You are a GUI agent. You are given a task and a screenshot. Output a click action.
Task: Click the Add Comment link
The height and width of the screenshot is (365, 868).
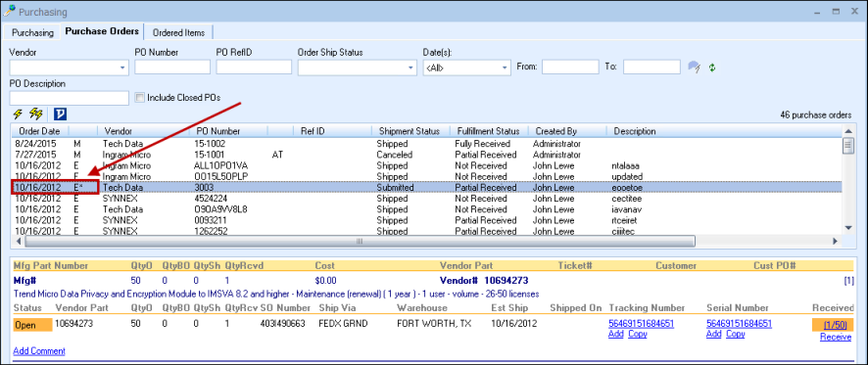click(x=39, y=350)
